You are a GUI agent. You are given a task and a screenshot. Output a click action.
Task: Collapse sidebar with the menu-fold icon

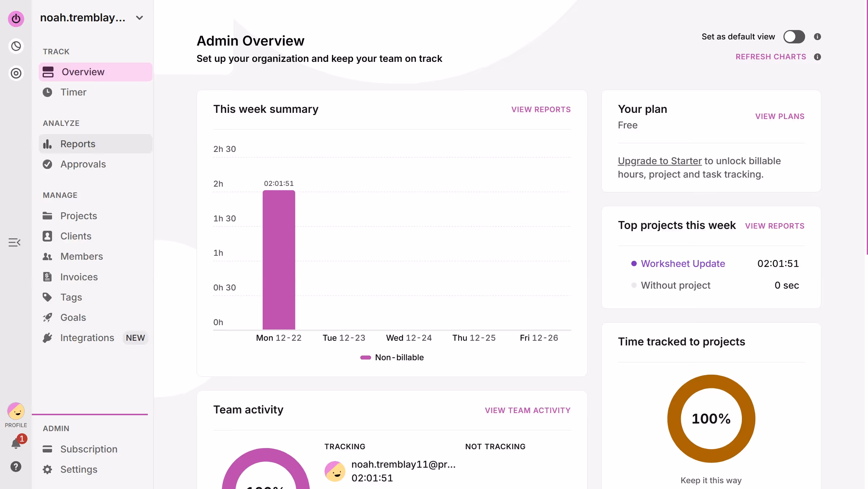tap(14, 242)
